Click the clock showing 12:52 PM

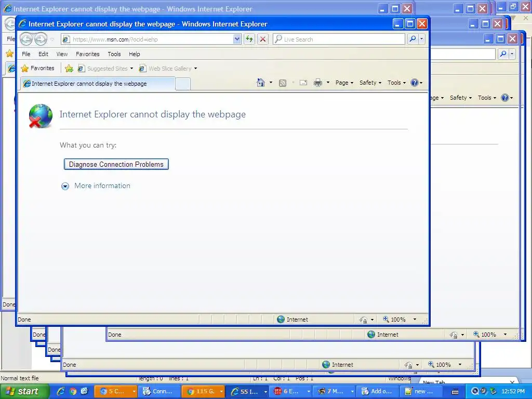click(x=513, y=391)
